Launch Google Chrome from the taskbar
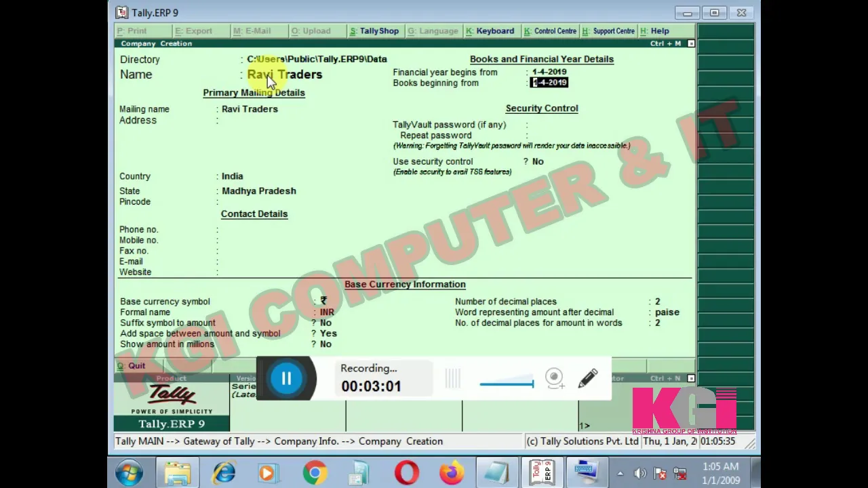Screen dimensions: 868x488 point(315,473)
